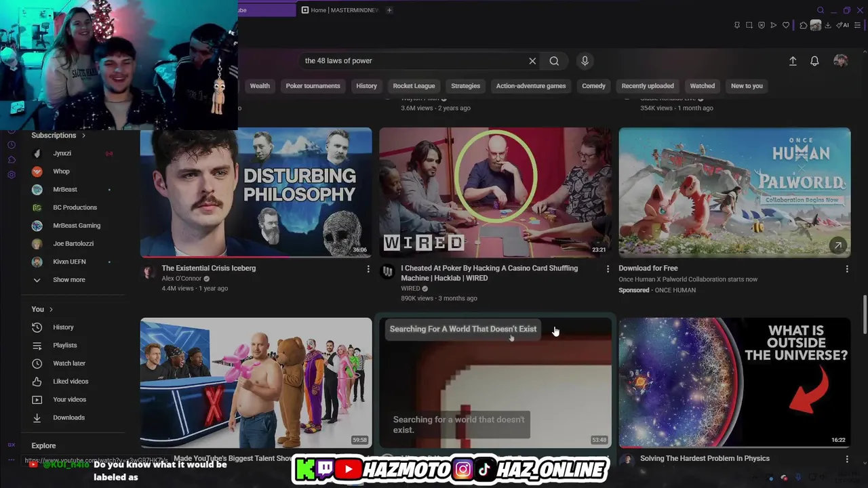This screenshot has width=868, height=488.
Task: Open browser sidebar history clock icon
Action: pos(12,145)
